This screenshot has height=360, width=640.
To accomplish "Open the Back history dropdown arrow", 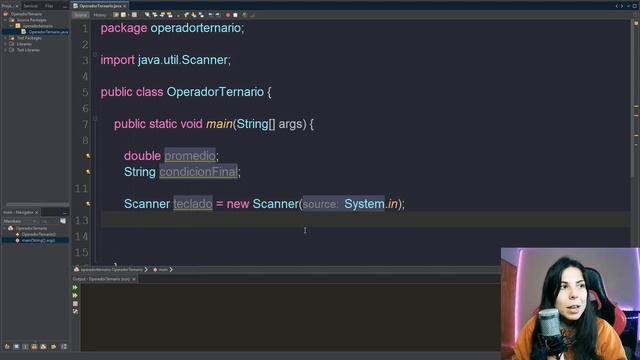I will pos(129,15).
